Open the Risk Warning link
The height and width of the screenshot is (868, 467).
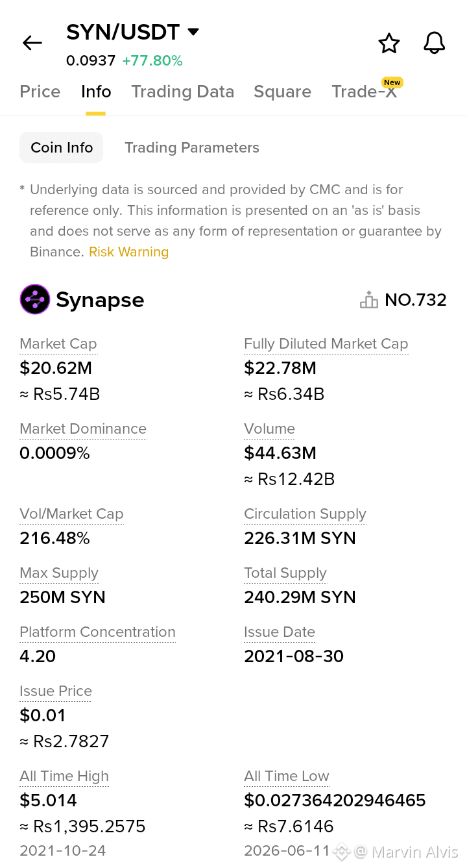[x=128, y=252]
